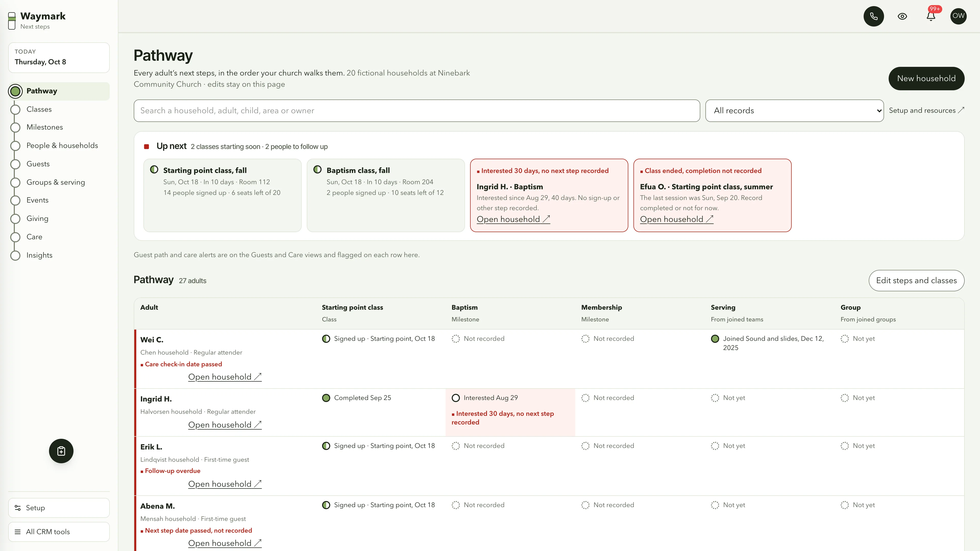This screenshot has height=551, width=980.
Task: Open household link under Wei C. row
Action: (x=225, y=377)
